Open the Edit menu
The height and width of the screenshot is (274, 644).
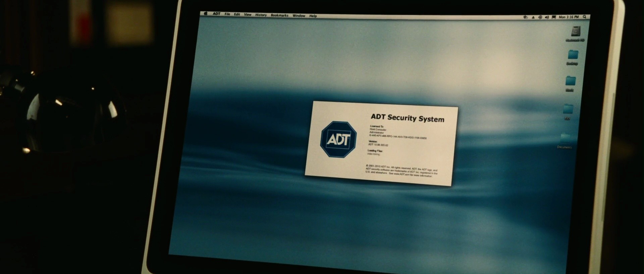237,14
